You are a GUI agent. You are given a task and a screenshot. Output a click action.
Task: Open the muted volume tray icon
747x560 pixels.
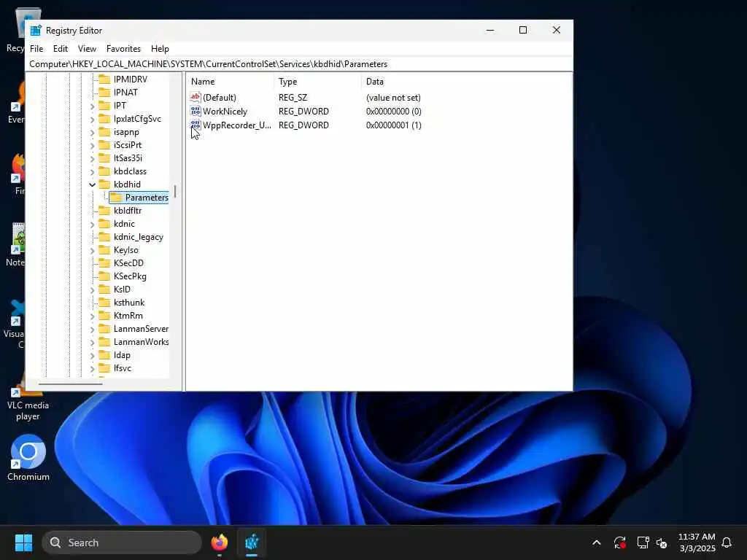661,542
